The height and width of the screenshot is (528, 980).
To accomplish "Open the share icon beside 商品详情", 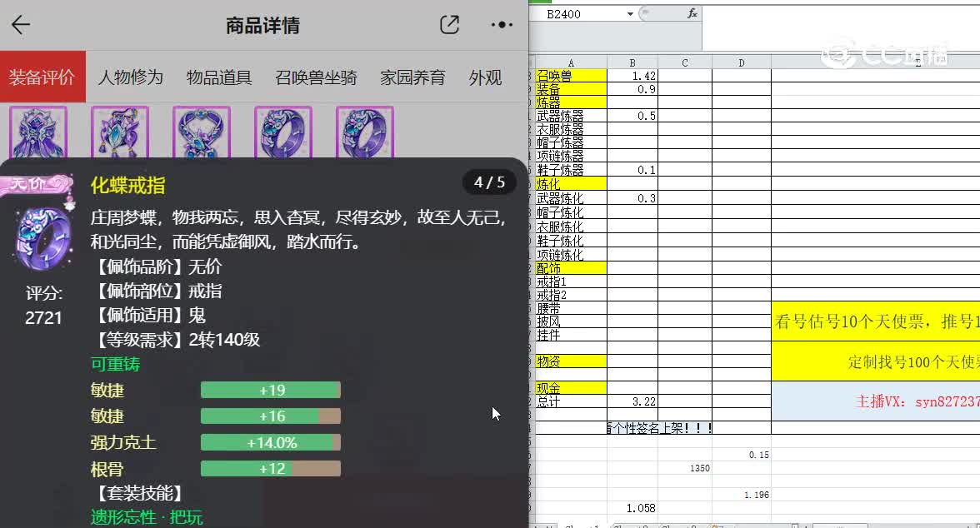I will 449,24.
